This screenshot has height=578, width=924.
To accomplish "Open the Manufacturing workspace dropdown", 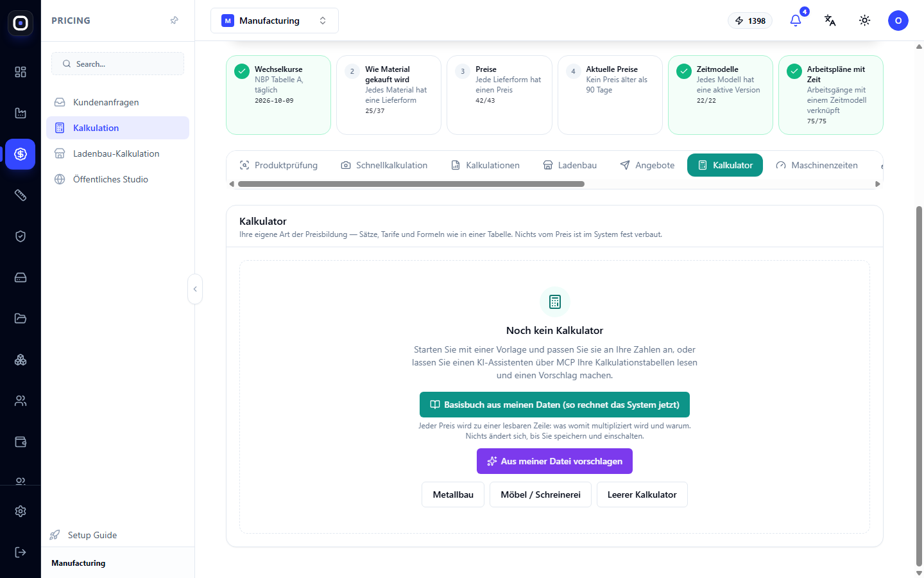I will tap(275, 21).
